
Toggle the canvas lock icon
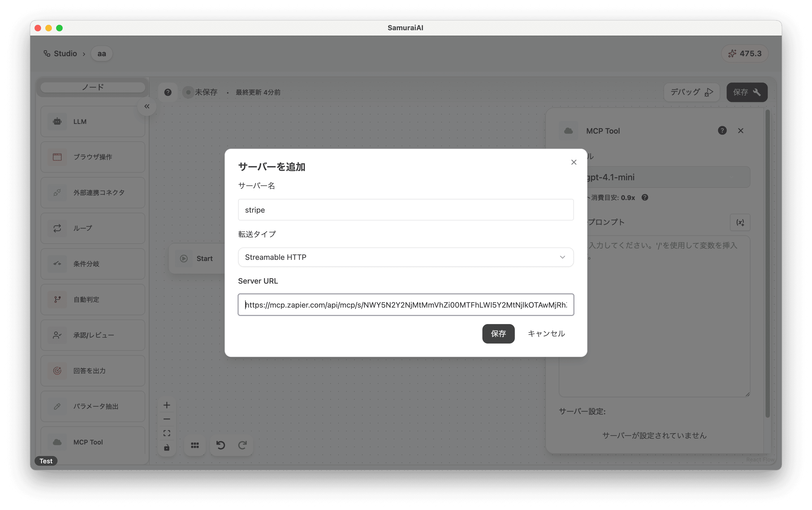167,448
